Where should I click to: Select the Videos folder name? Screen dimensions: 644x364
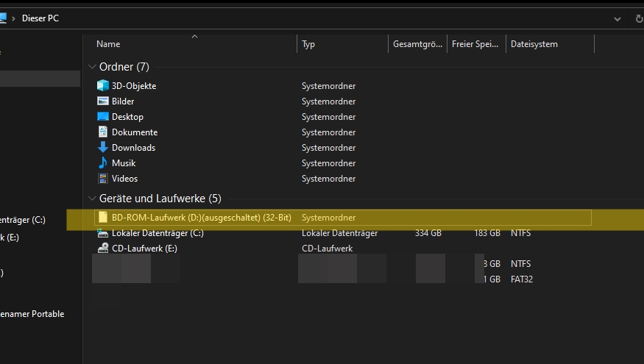(x=124, y=179)
